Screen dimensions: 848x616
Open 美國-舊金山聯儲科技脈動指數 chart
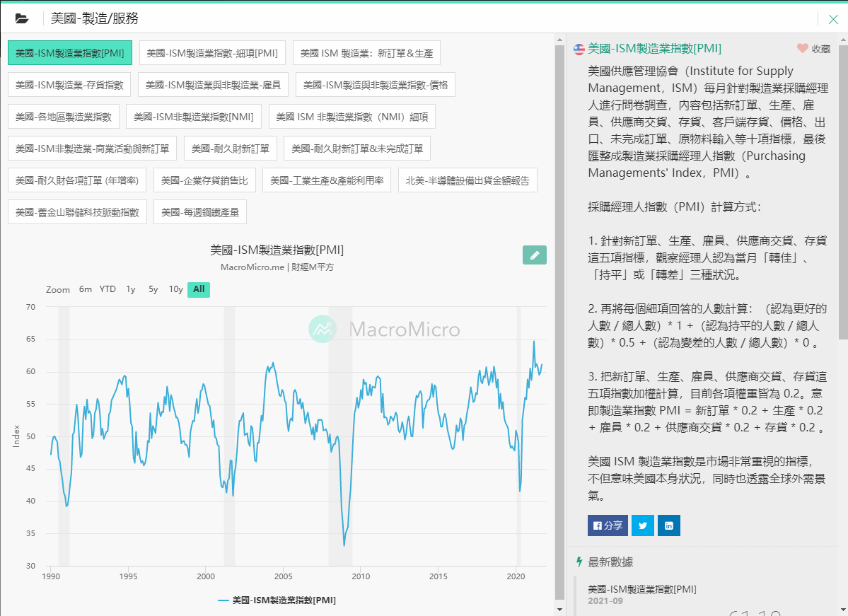tap(77, 213)
